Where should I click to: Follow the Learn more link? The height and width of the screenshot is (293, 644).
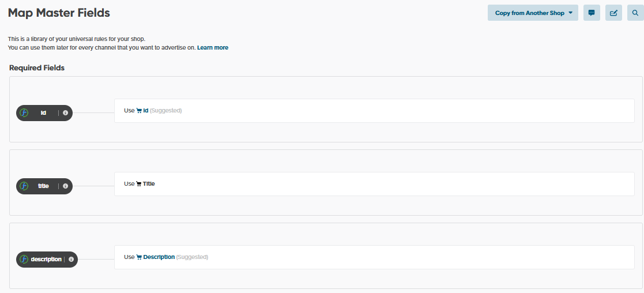[212, 47]
